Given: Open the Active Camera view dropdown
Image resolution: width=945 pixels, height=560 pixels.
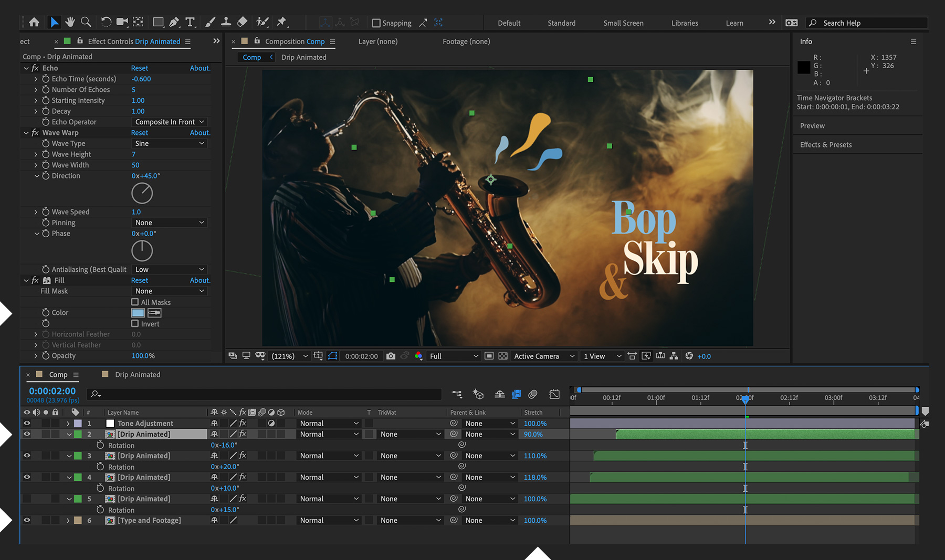Looking at the screenshot, I should coord(543,356).
